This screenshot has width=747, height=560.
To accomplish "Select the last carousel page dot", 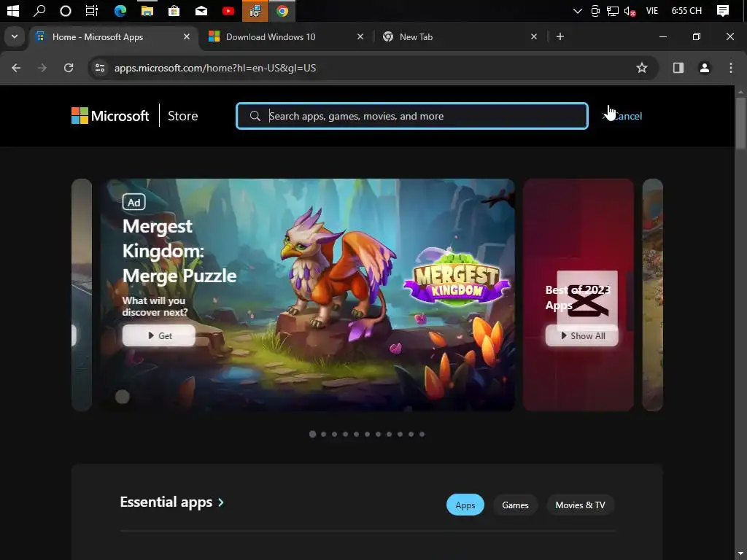I will (422, 435).
